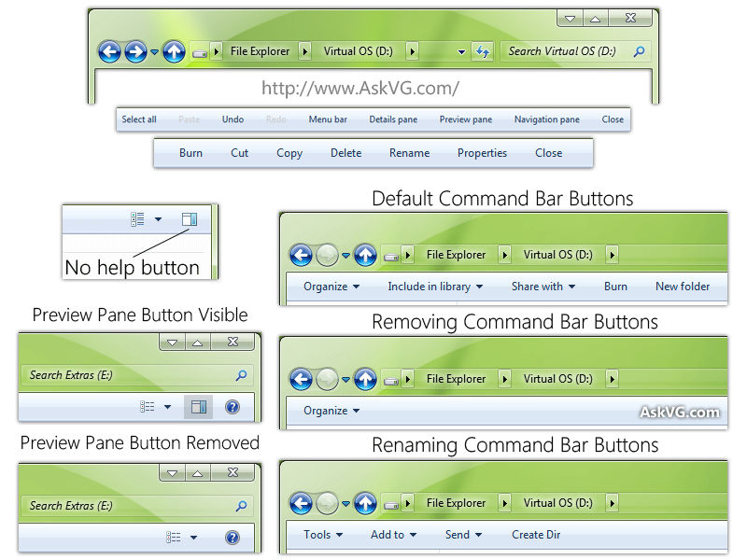Toggle the Preview pane command
747x560 pixels.
[x=465, y=119]
